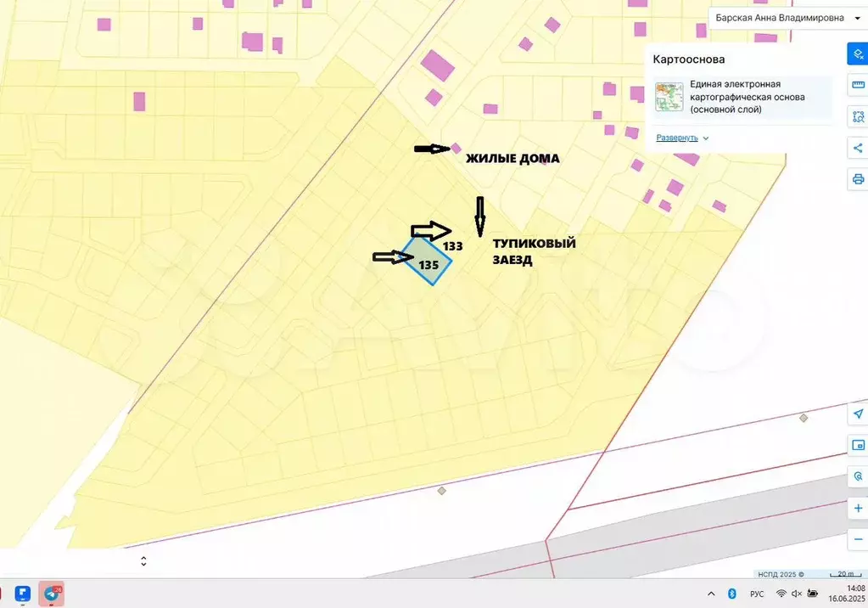Zoom in with the plus button
The image size is (868, 608).
tap(858, 509)
